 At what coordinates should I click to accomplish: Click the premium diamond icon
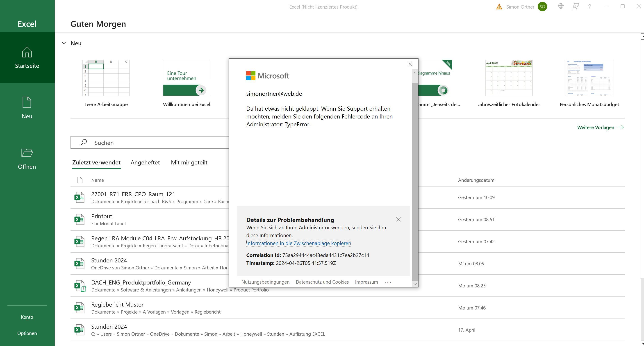click(x=561, y=7)
